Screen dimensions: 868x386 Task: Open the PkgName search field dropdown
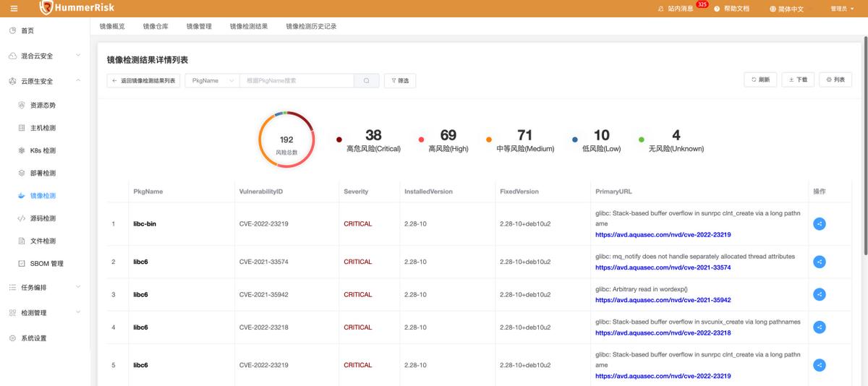212,81
